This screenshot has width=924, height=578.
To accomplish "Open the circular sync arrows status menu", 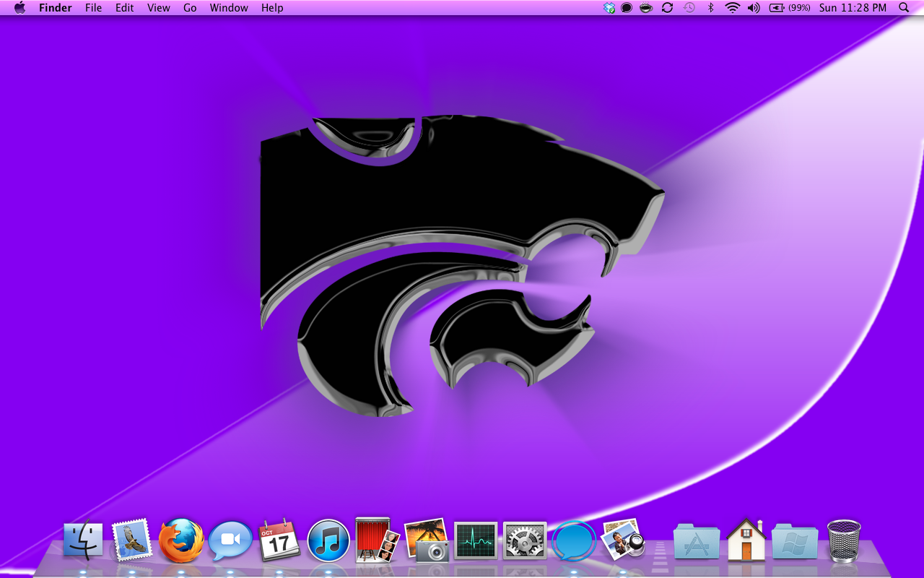I will click(668, 8).
